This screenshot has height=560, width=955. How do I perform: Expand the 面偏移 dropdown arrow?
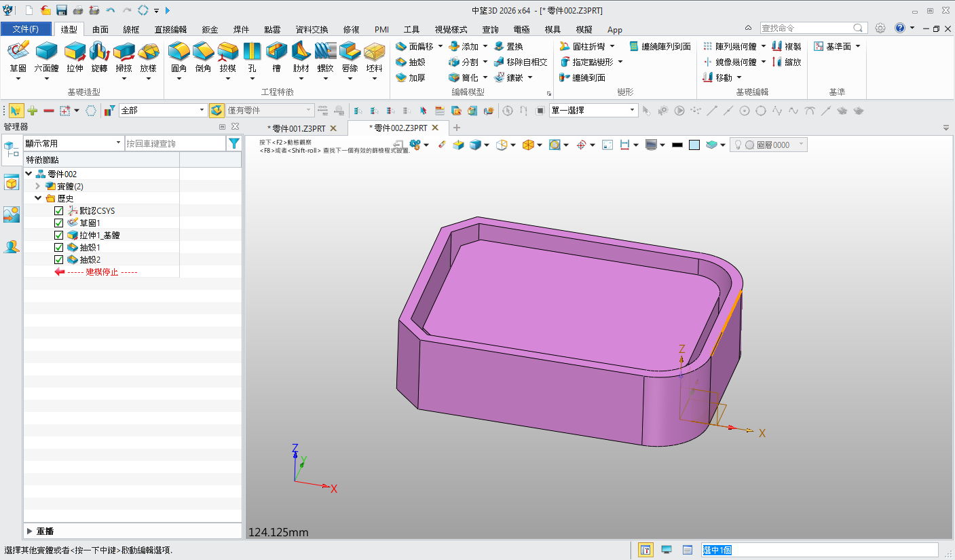point(441,46)
